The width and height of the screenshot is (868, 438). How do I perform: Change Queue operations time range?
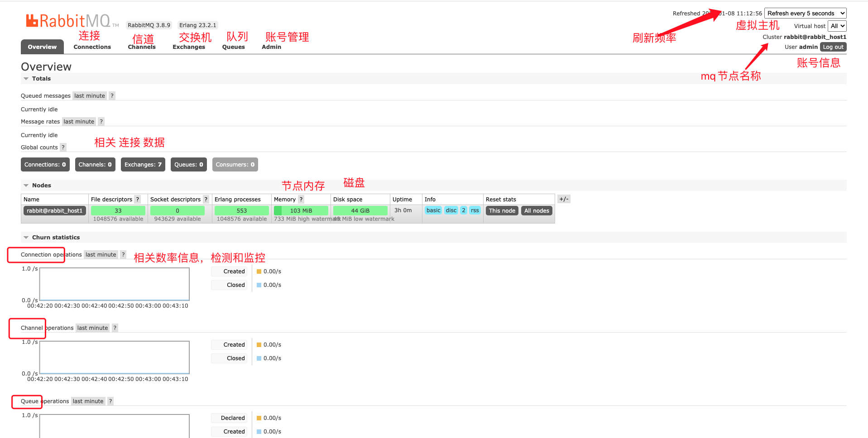click(x=88, y=401)
